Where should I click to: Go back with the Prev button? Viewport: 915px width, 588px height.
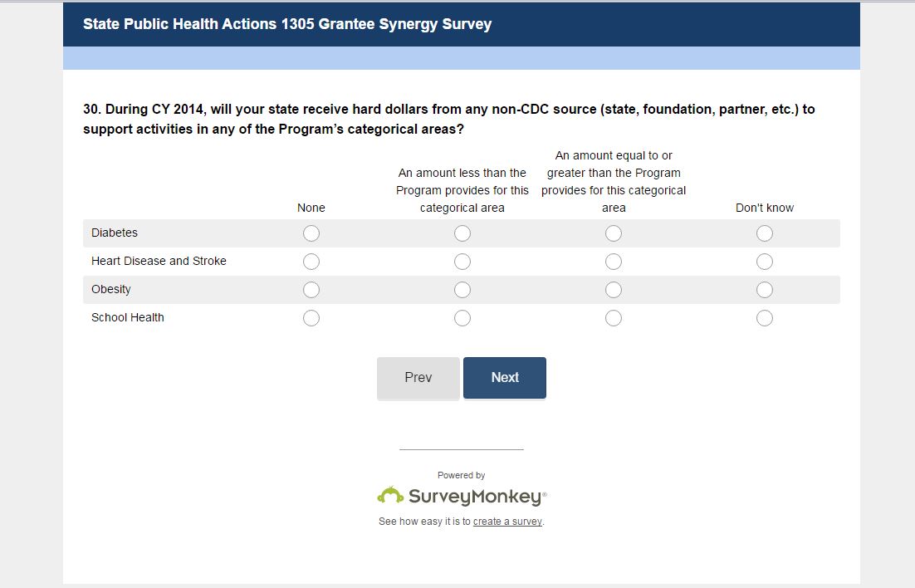click(x=418, y=378)
